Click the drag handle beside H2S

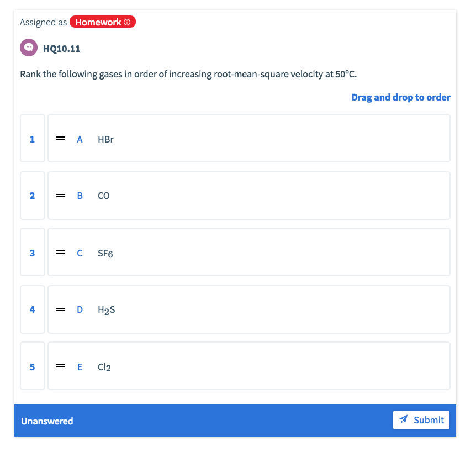pos(61,309)
